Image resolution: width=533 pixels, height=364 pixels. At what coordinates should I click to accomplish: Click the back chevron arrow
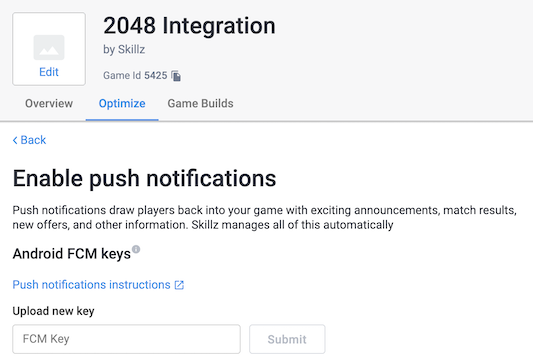tap(15, 140)
